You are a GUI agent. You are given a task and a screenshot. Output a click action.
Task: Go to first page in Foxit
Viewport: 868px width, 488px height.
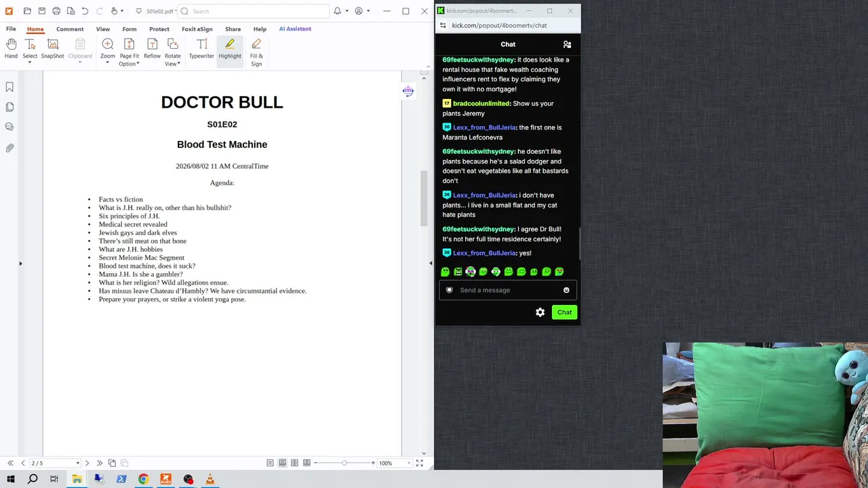click(x=10, y=463)
